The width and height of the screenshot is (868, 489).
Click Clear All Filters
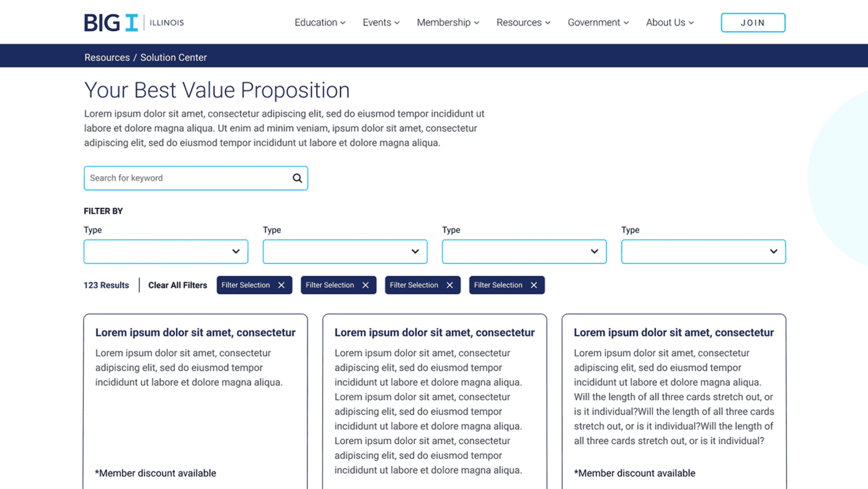pos(177,285)
